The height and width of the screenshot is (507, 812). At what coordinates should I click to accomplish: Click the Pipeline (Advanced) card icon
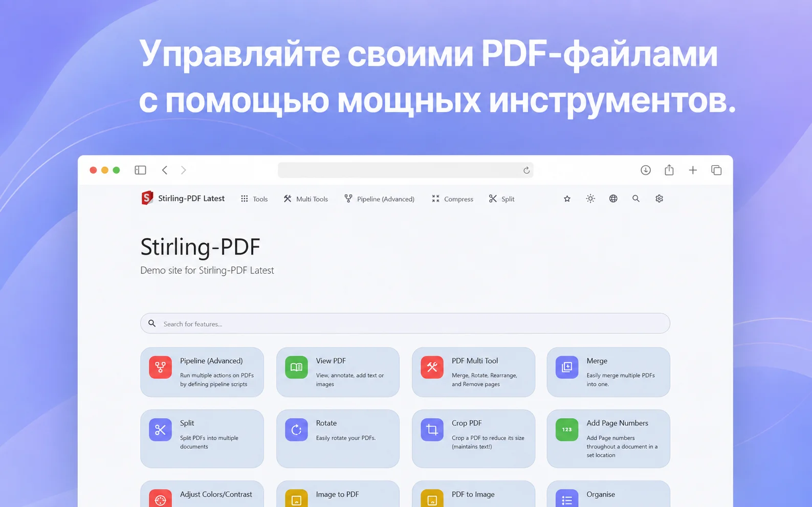pos(160,367)
